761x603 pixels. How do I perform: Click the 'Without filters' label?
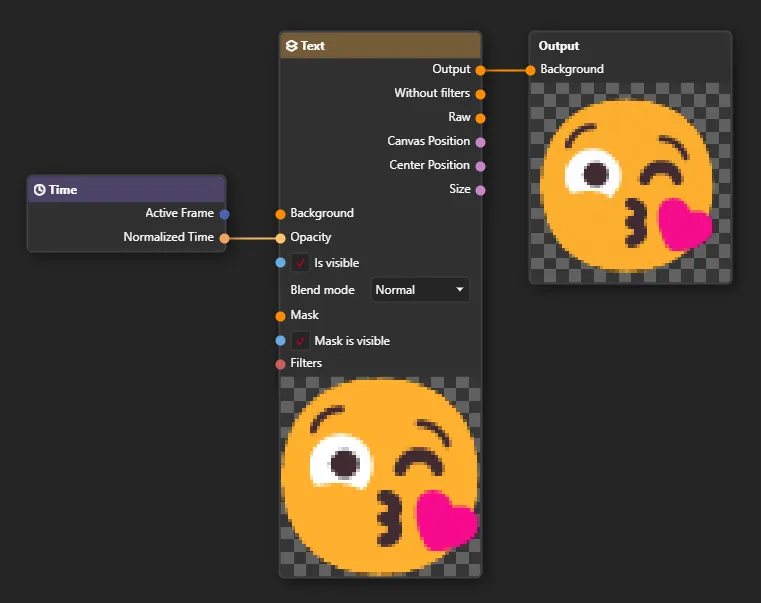click(432, 93)
